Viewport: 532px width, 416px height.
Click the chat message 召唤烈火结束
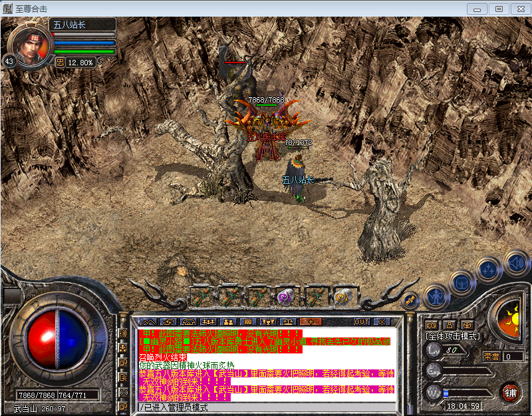pos(163,357)
